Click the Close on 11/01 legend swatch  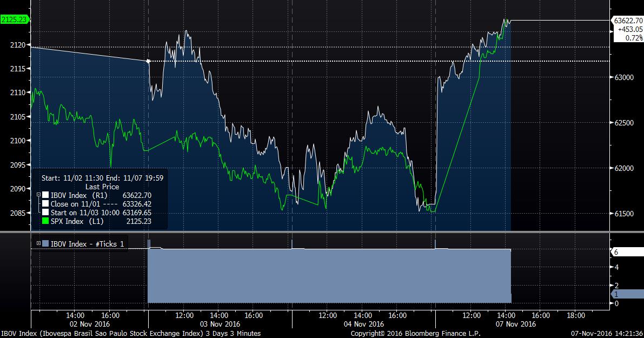pyautogui.click(x=45, y=204)
